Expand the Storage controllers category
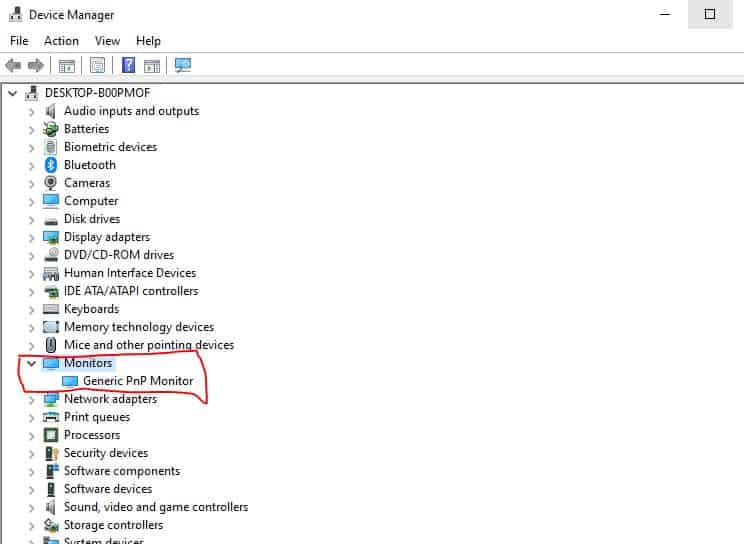This screenshot has width=744, height=544. click(31, 526)
